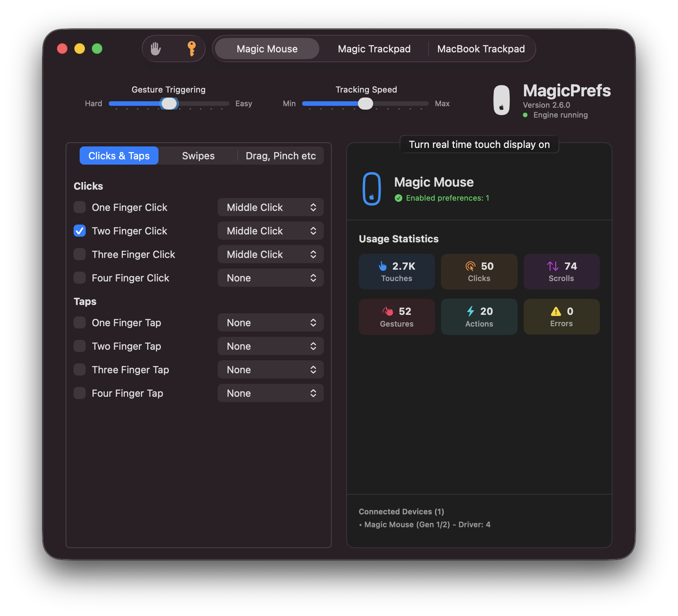Click 'Connected Devices (1)' label
The height and width of the screenshot is (616, 678).
pyautogui.click(x=401, y=512)
